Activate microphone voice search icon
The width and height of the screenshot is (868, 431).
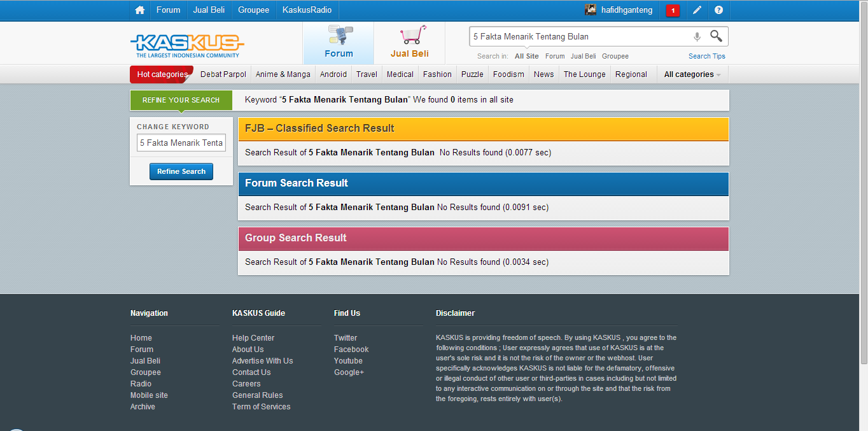[x=697, y=37]
